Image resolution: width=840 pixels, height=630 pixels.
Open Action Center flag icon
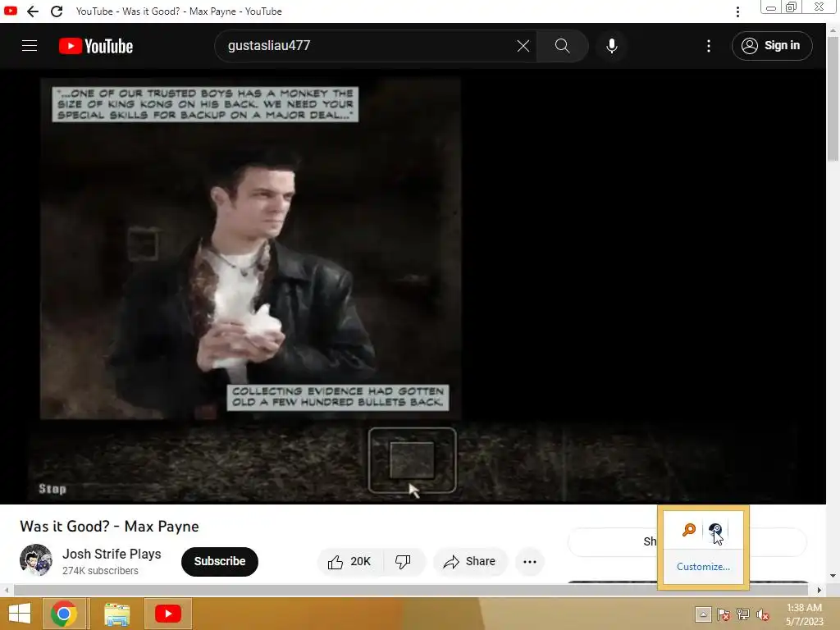pyautogui.click(x=724, y=614)
